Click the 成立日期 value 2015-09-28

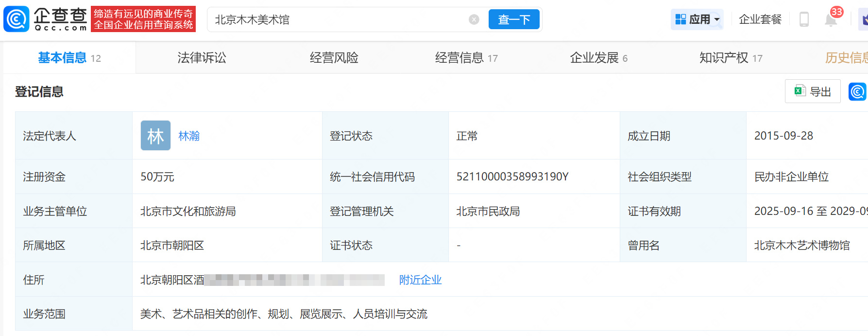pos(783,136)
